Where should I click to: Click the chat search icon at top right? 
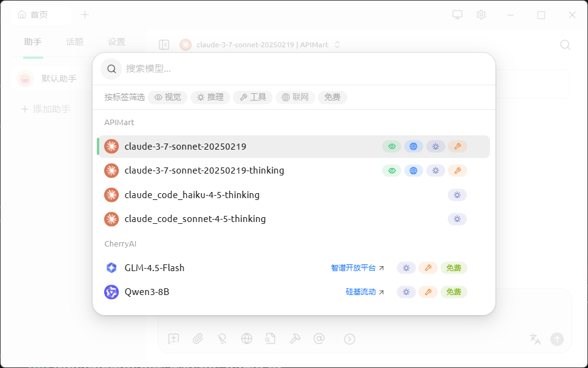(x=565, y=45)
